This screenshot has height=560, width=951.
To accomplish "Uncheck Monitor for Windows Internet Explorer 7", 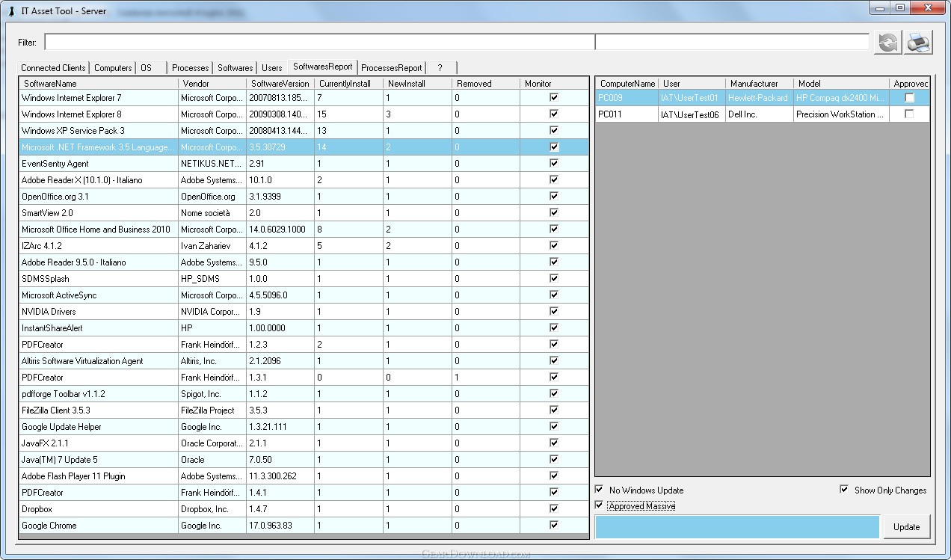I will tap(554, 97).
